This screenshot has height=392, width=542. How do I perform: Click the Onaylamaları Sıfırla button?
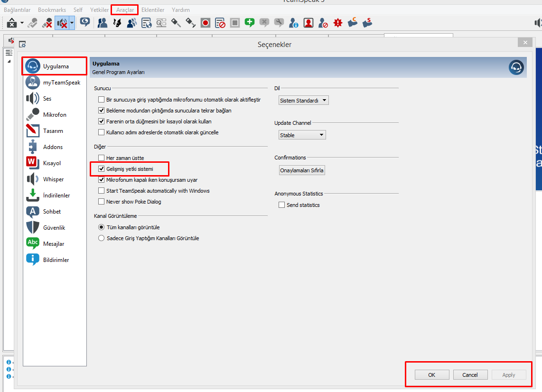tap(302, 170)
